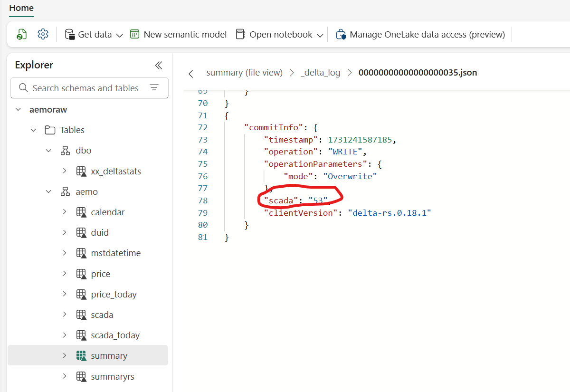Expand the calendar table

64,212
